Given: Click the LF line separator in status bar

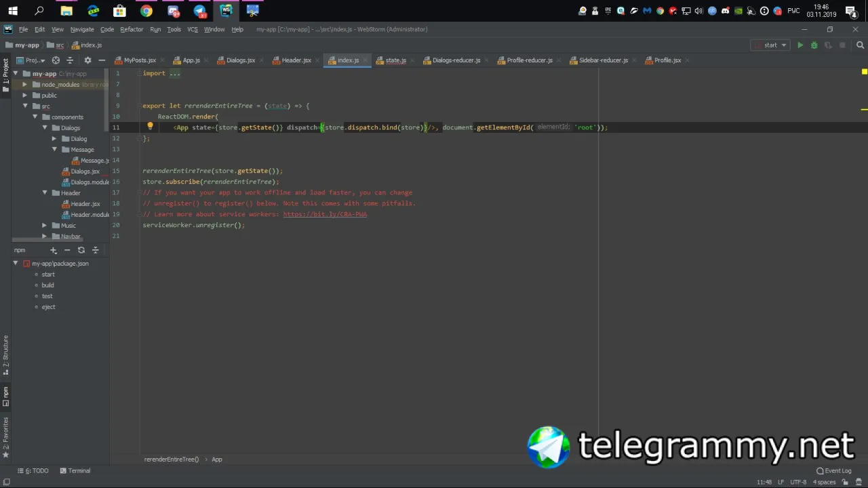Looking at the screenshot, I should pyautogui.click(x=781, y=482).
